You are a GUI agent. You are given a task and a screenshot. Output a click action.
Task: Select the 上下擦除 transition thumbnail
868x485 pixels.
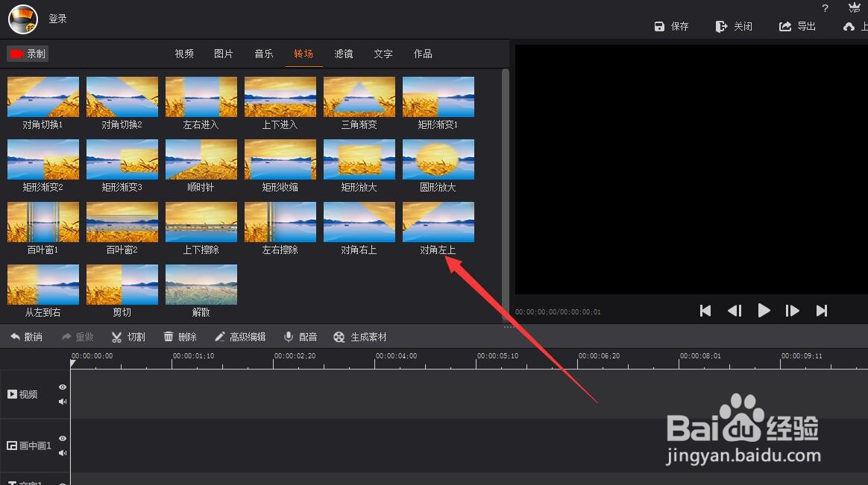click(201, 222)
